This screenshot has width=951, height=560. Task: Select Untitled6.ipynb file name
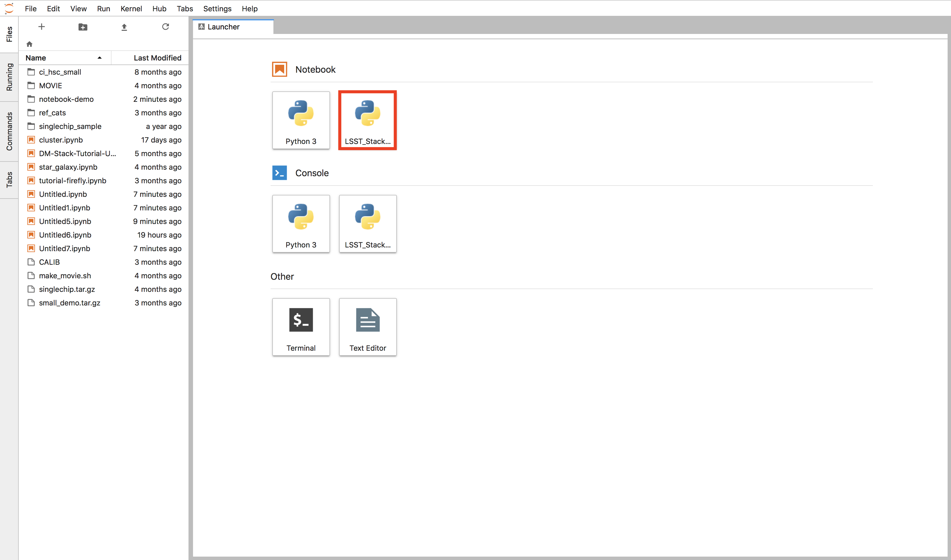click(65, 235)
